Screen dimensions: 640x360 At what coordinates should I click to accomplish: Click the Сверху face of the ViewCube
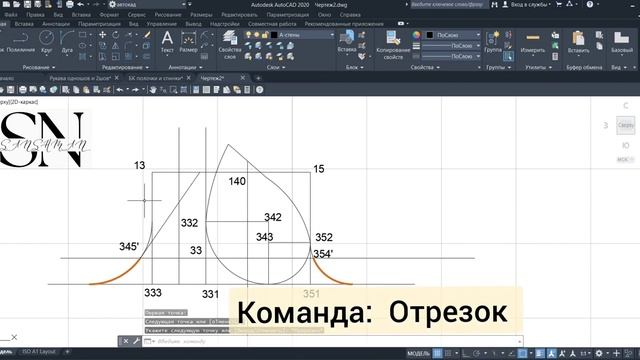[x=625, y=125]
